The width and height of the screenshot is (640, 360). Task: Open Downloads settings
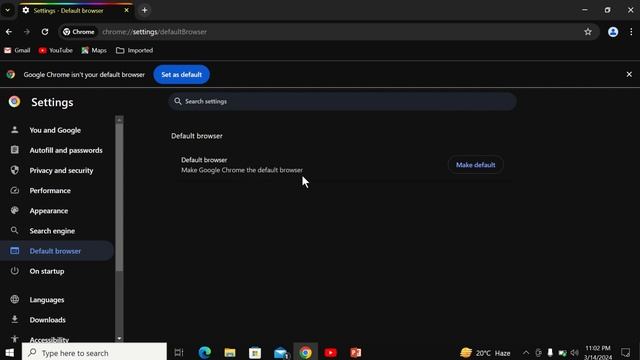(57, 320)
